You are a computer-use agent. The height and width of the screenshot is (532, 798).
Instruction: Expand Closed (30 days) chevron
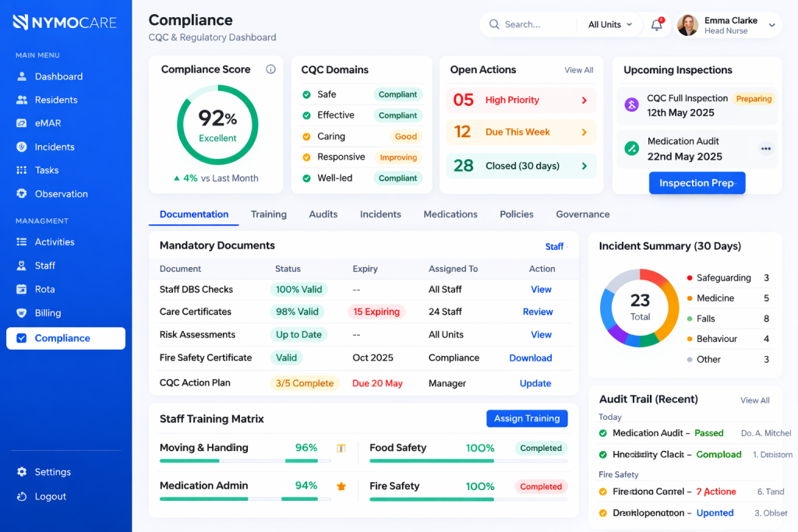coord(584,166)
